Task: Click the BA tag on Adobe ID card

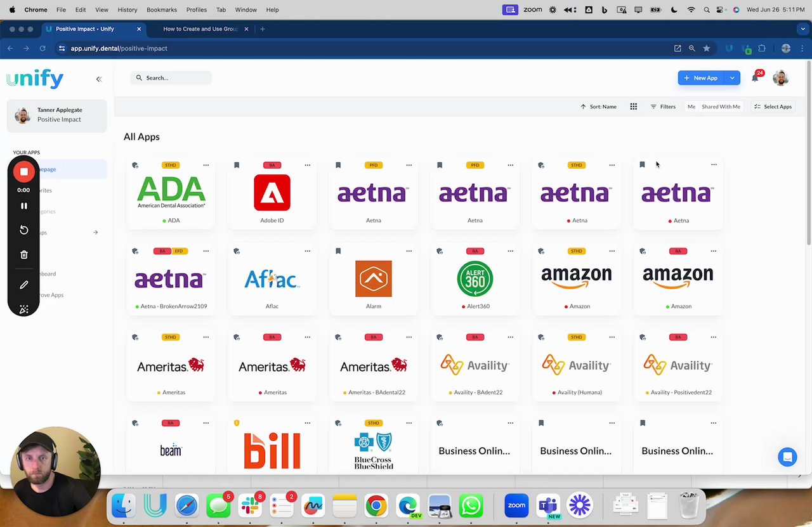Action: (x=272, y=165)
